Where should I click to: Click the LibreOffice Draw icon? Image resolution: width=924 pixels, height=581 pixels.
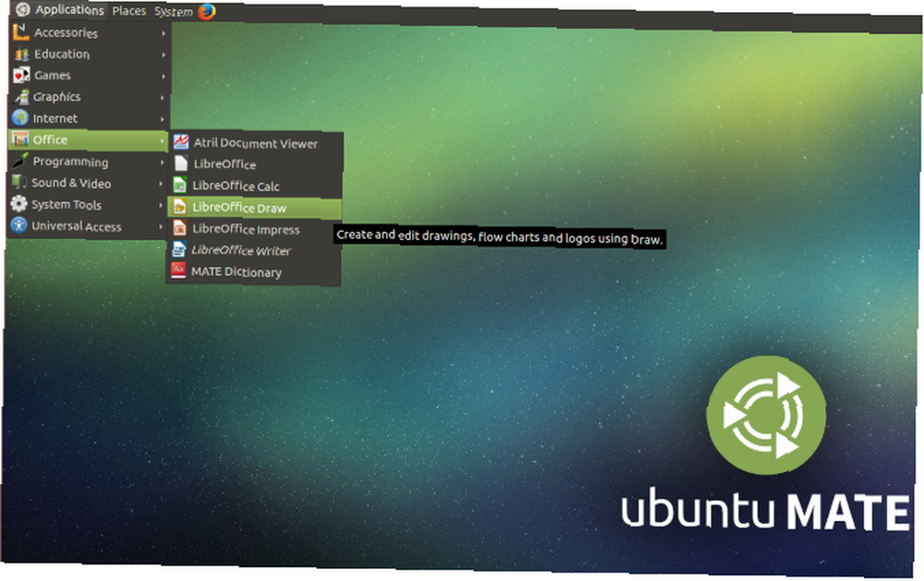[x=179, y=206]
